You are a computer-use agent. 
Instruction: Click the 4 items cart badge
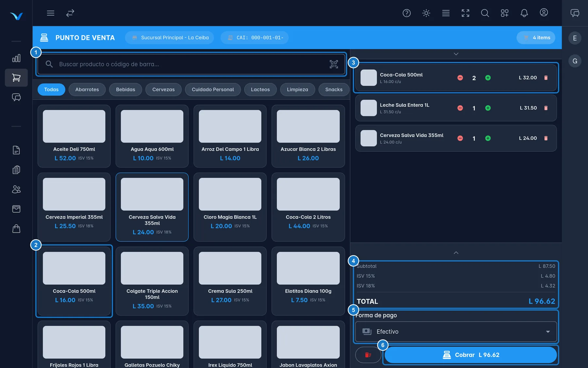point(536,38)
